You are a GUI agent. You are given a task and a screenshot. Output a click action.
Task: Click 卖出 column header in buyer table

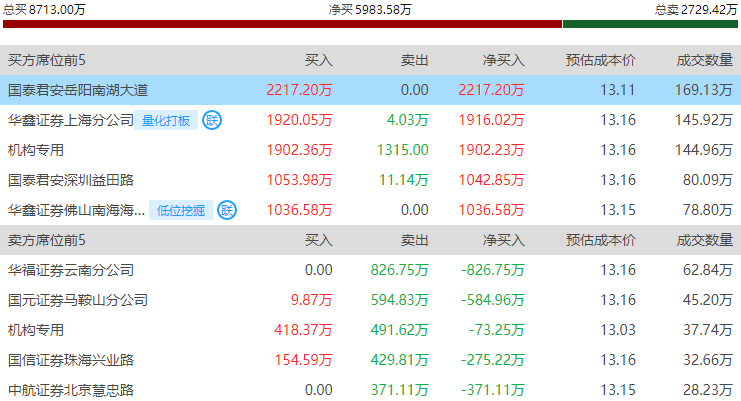pyautogui.click(x=414, y=60)
